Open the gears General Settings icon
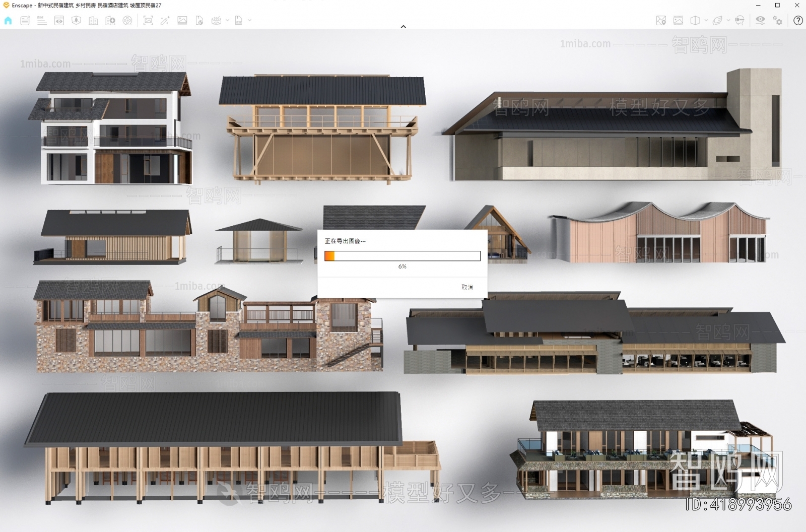Screen dimensions: 806x532 point(778,21)
